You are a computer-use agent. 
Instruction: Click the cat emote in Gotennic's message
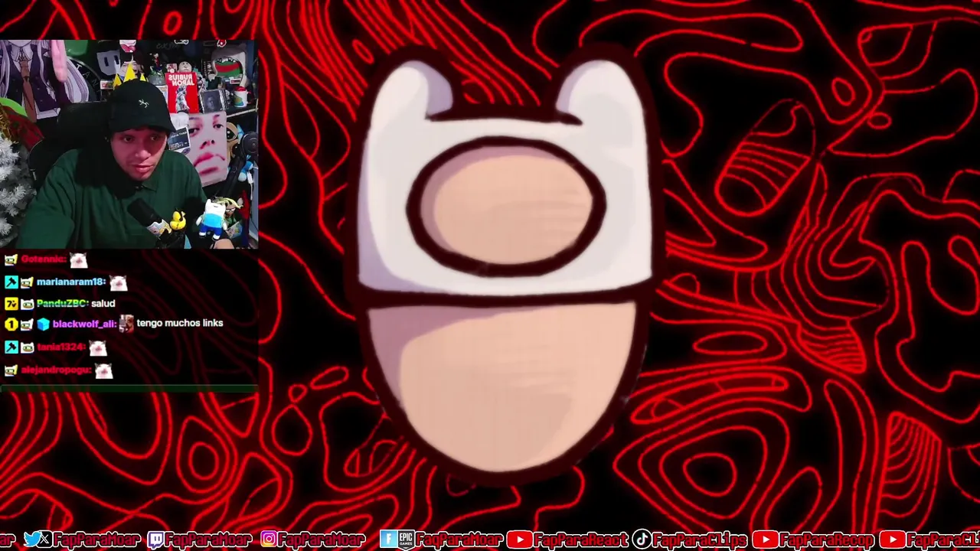[78, 260]
